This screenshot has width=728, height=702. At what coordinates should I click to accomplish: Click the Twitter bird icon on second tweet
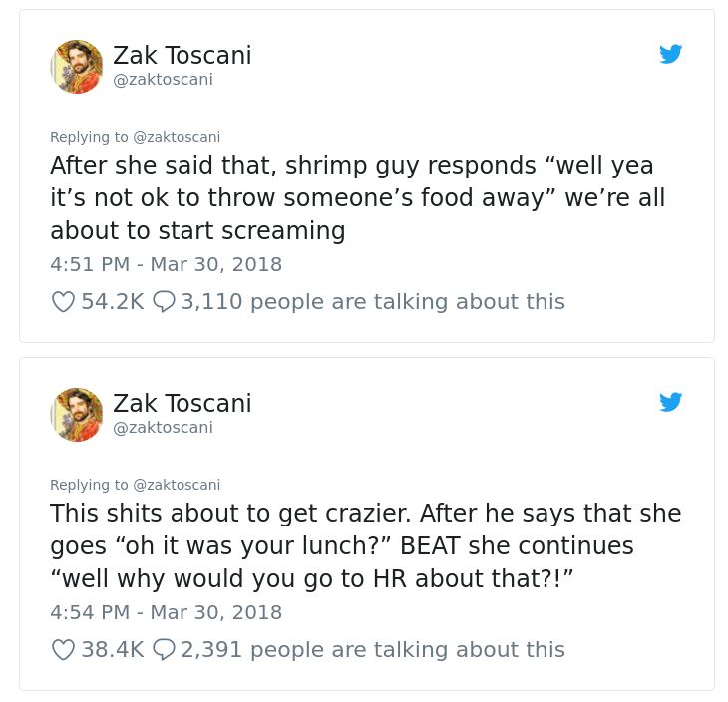point(670,402)
